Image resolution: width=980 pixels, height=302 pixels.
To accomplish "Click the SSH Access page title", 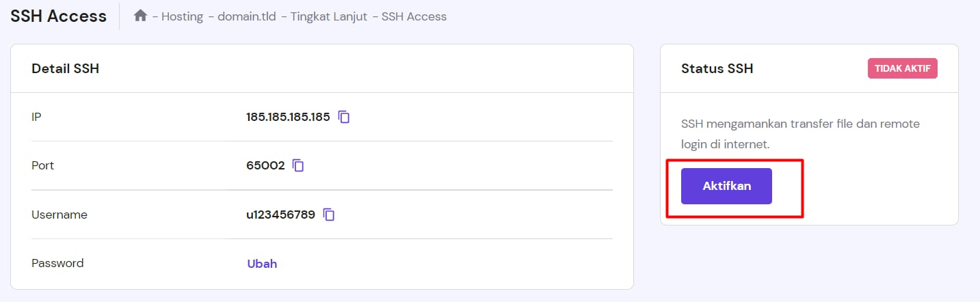I will coord(59,16).
